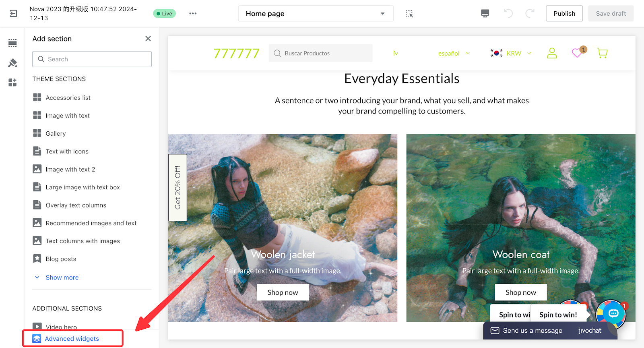
Task: Click the exit editor icon at top left
Action: [13, 14]
